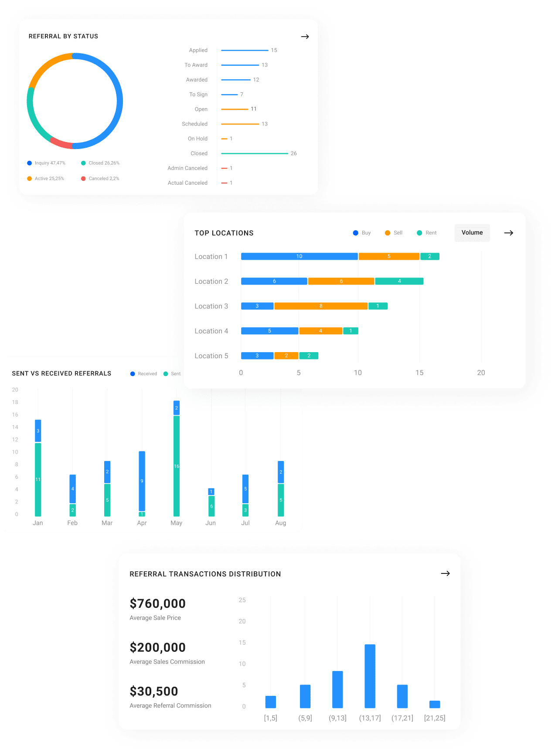Click the $200,000 sales commission value
The height and width of the screenshot is (756, 555).
pos(158,648)
